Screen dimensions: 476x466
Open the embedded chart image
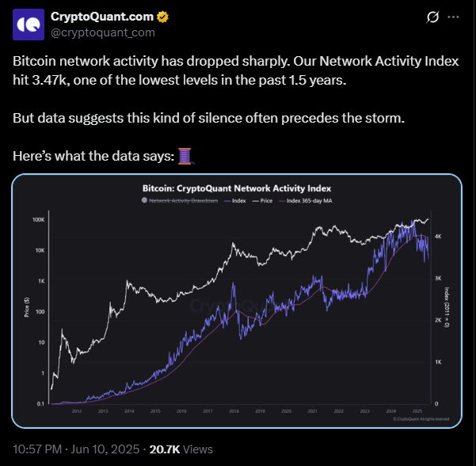coord(237,301)
